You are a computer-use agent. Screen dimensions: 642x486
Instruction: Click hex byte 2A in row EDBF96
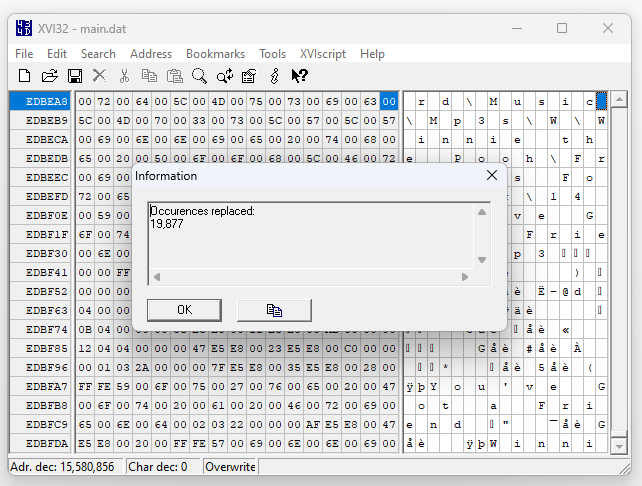tap(142, 367)
